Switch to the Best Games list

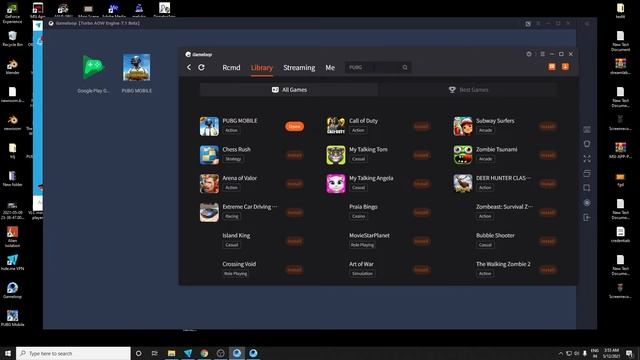pyautogui.click(x=468, y=90)
